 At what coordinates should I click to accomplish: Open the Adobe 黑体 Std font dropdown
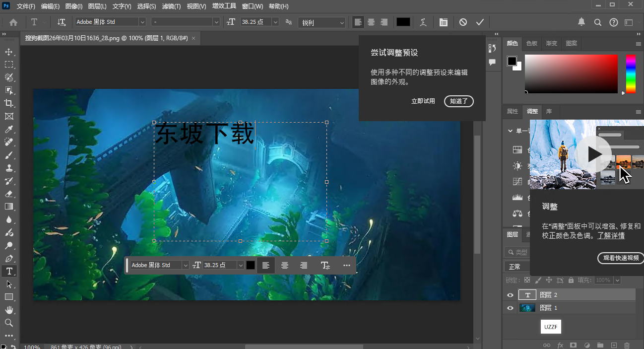142,21
